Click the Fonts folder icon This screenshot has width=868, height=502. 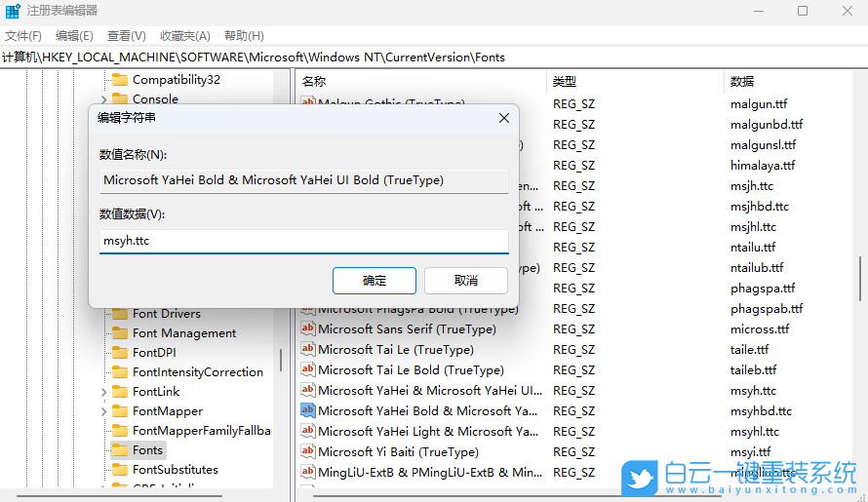click(x=120, y=450)
